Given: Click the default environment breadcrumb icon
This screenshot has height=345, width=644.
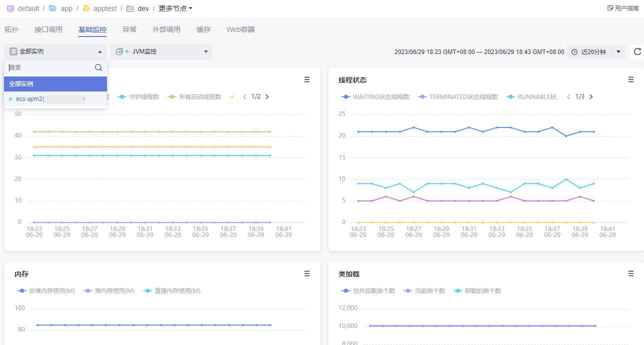Looking at the screenshot, I should coord(10,8).
